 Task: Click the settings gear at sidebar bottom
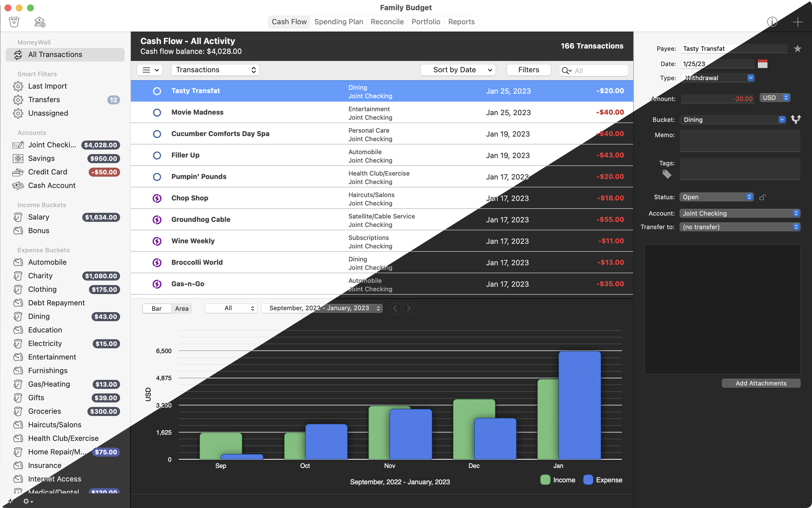click(28, 501)
